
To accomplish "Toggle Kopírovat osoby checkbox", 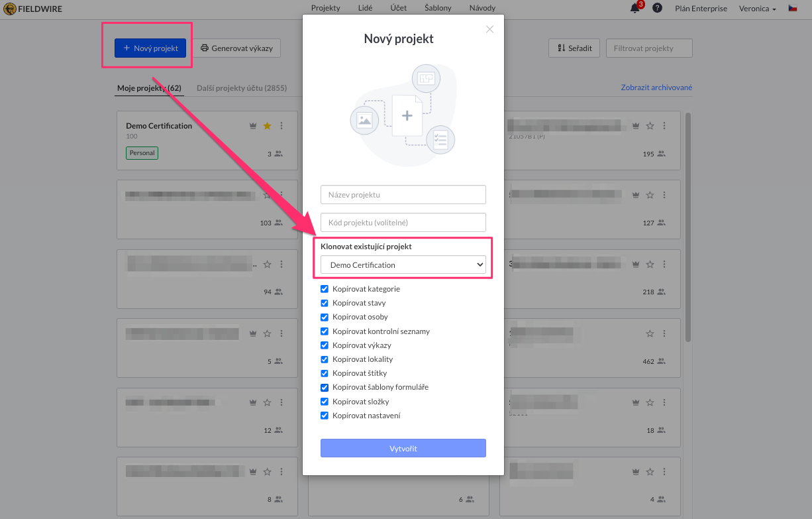I will [x=325, y=317].
